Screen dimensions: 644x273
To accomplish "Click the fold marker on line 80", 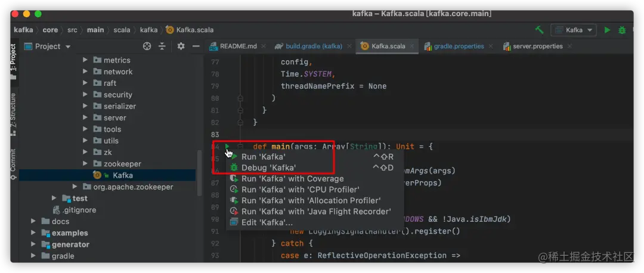I will [241, 98].
